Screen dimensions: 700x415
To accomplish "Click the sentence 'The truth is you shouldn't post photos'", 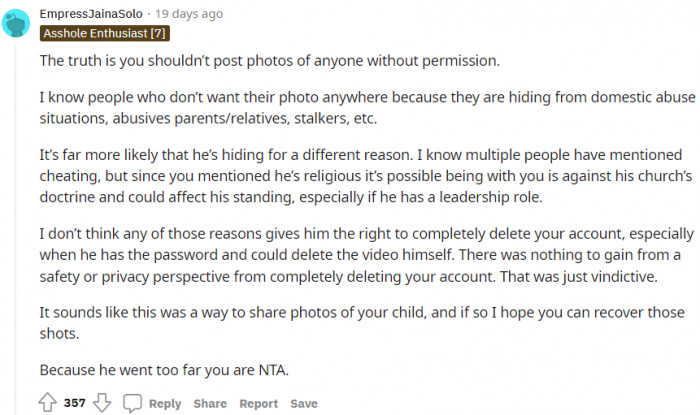I will [x=269, y=61].
